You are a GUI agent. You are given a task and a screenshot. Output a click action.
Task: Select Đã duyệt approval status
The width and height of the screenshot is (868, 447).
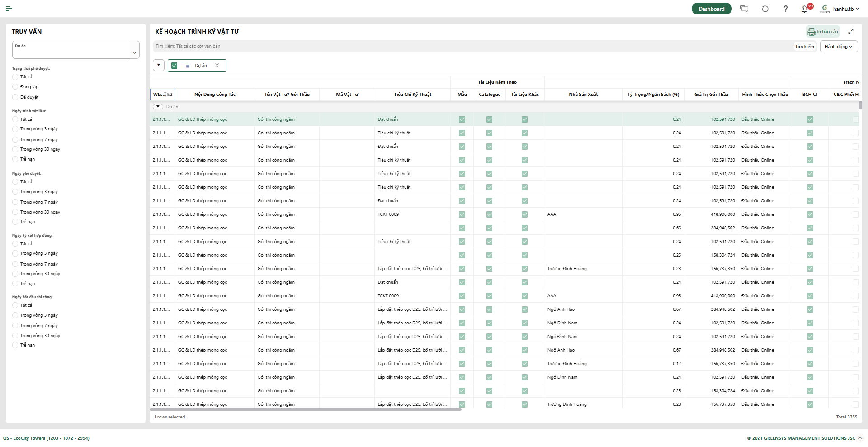(15, 97)
